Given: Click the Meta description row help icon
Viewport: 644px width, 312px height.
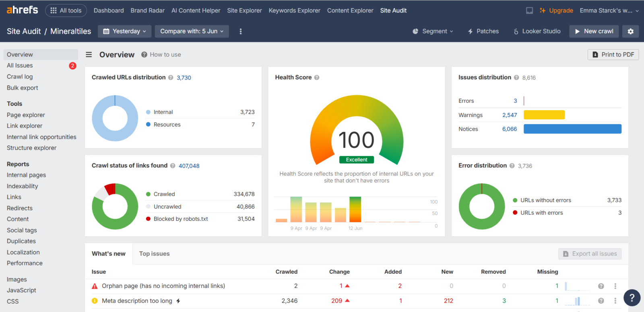Looking at the screenshot, I should (601, 301).
